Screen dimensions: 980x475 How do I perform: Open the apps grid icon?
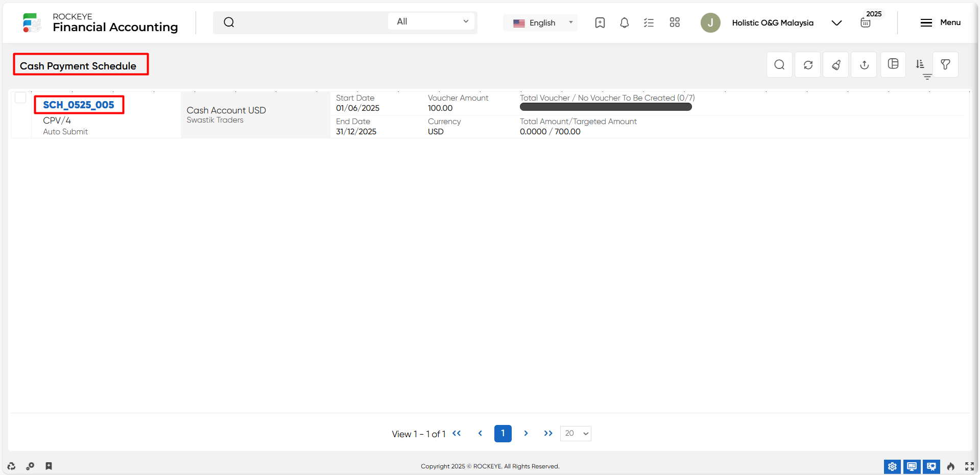click(x=675, y=22)
